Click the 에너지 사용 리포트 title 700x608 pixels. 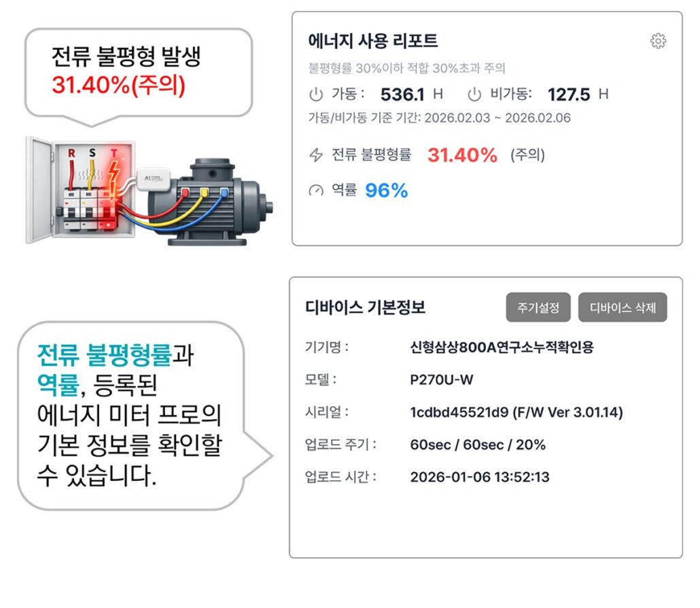click(x=373, y=41)
